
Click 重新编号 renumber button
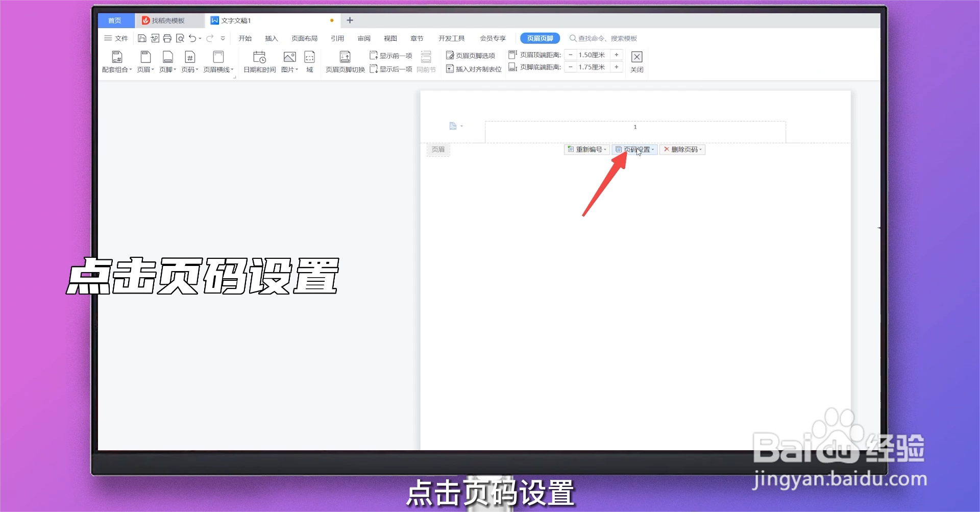[587, 150]
